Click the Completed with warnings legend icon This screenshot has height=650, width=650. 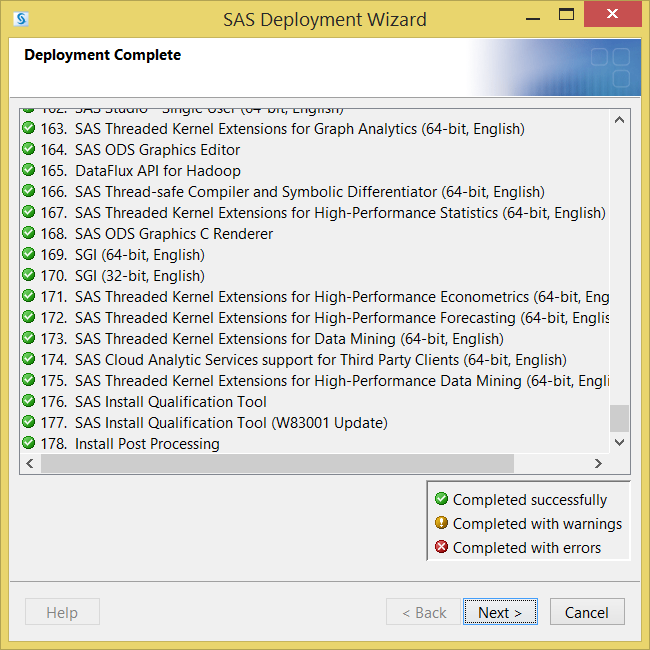coord(441,523)
